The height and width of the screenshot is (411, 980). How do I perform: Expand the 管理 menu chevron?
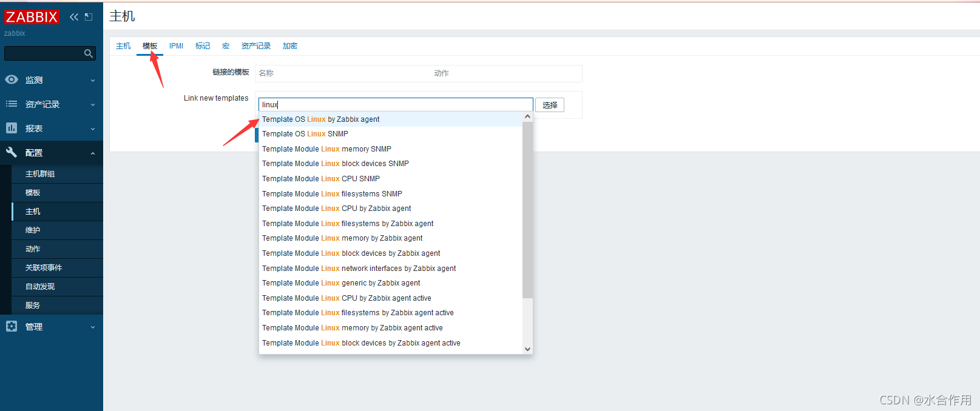(93, 327)
